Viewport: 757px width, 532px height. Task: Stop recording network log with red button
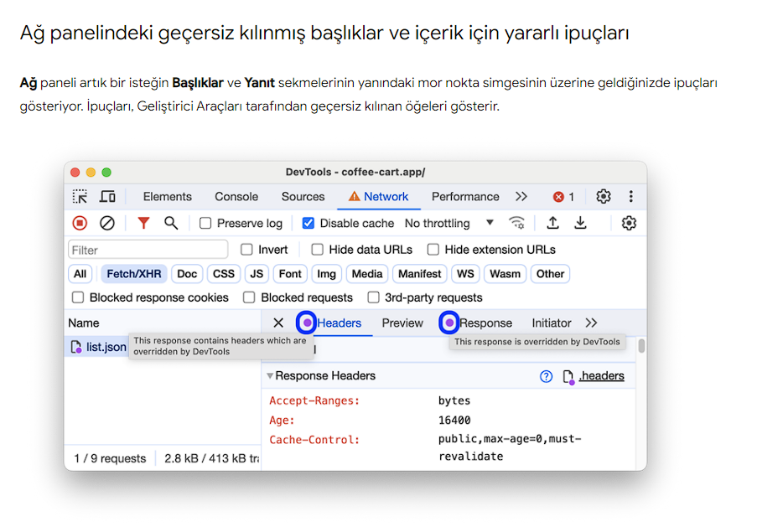[x=80, y=223]
